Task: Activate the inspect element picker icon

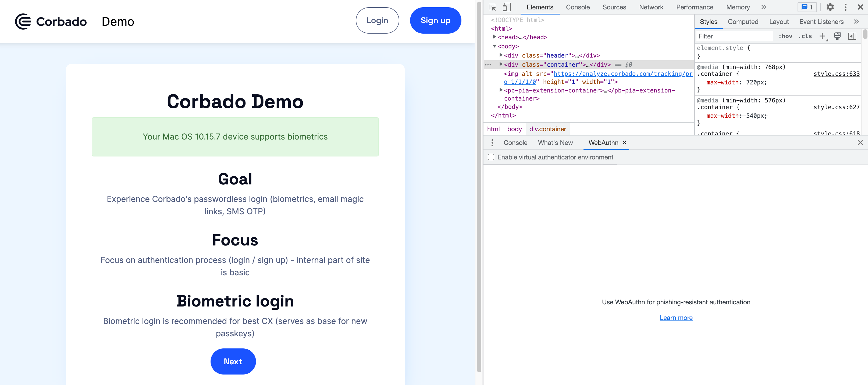Action: pyautogui.click(x=492, y=7)
